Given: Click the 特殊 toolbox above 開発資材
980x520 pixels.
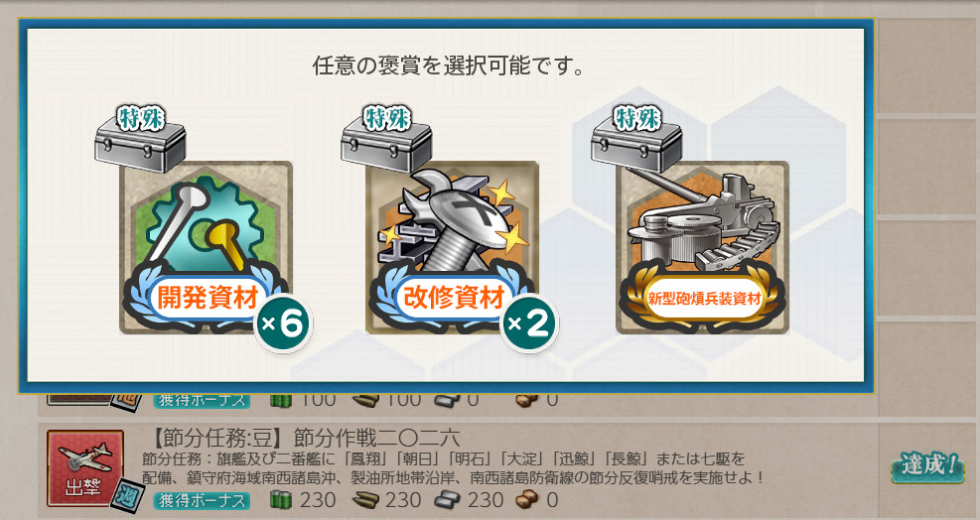Looking at the screenshot, I should coord(140,139).
